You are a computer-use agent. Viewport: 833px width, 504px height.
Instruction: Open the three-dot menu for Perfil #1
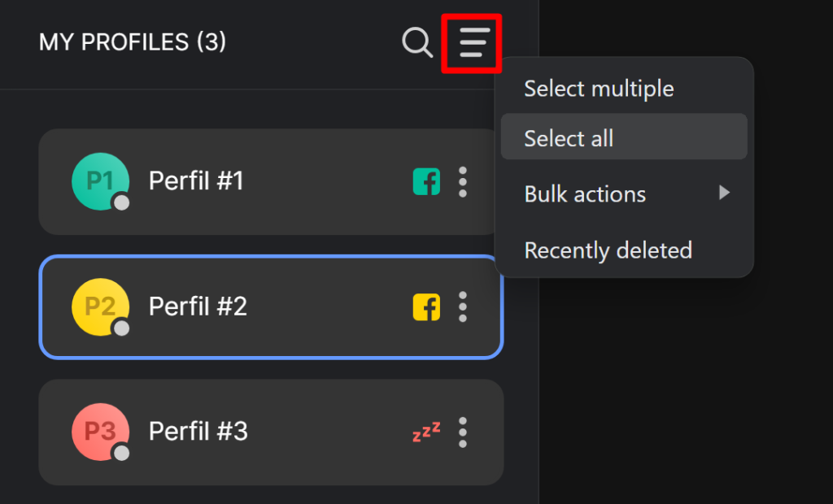[463, 181]
